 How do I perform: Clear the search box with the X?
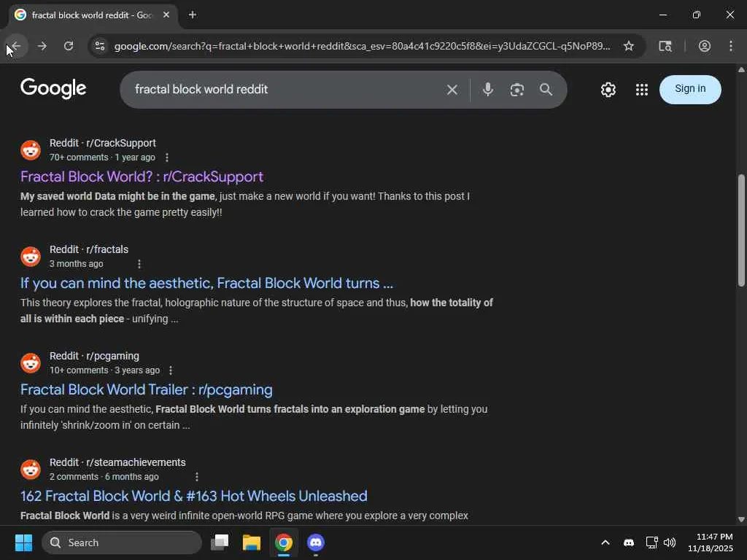click(x=452, y=90)
